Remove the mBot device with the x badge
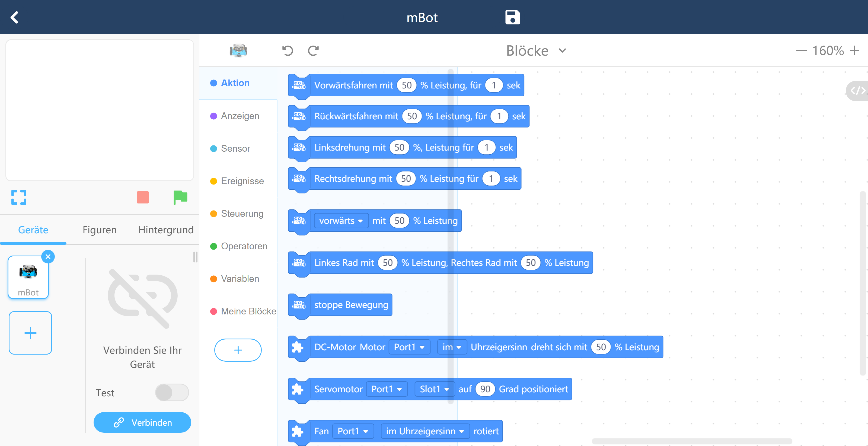The width and height of the screenshot is (868, 446). pyautogui.click(x=48, y=257)
